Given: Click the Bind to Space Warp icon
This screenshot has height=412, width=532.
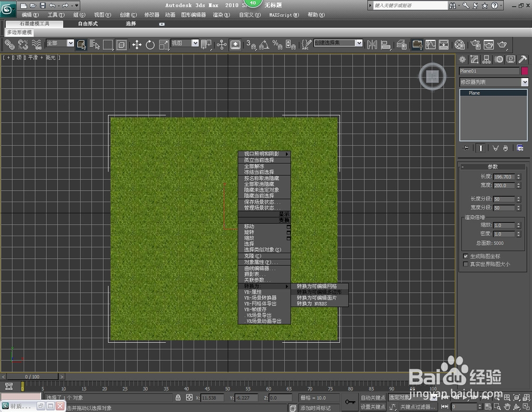Looking at the screenshot, I should pos(37,45).
